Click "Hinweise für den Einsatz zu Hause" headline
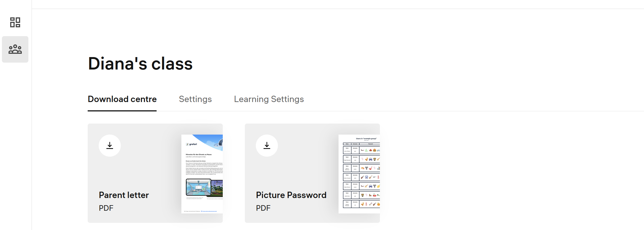The height and width of the screenshot is (230, 644). [x=199, y=154]
